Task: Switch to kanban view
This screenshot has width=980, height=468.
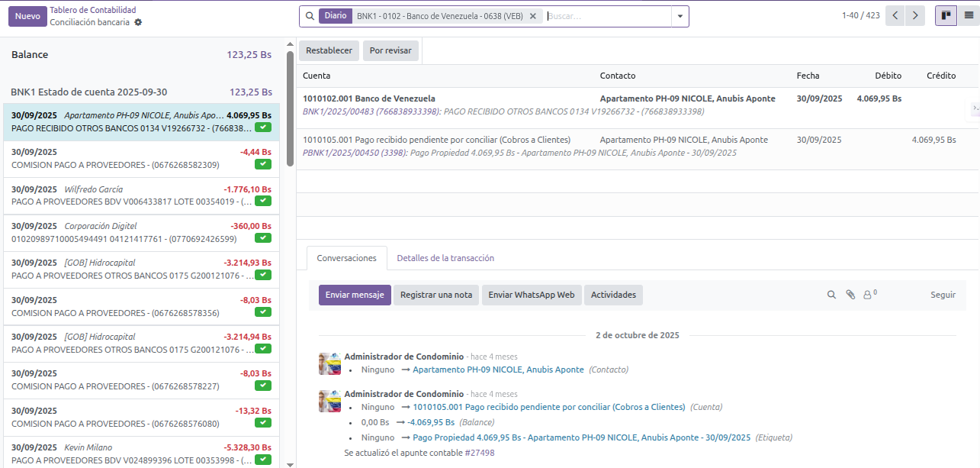Action: tap(946, 16)
